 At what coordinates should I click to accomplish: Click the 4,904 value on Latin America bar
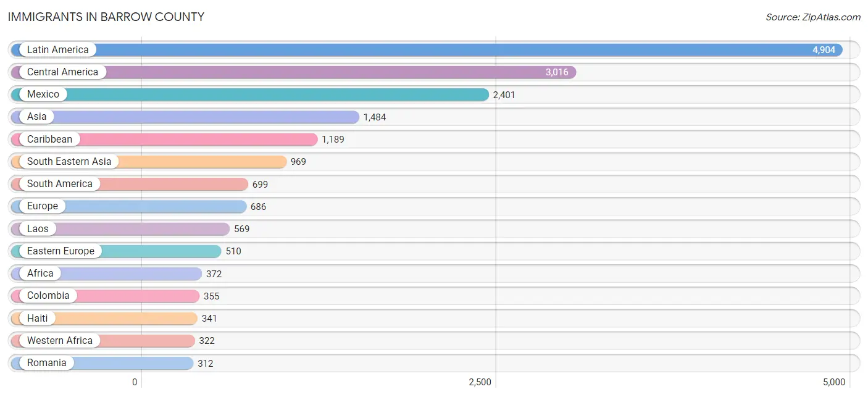(x=824, y=50)
